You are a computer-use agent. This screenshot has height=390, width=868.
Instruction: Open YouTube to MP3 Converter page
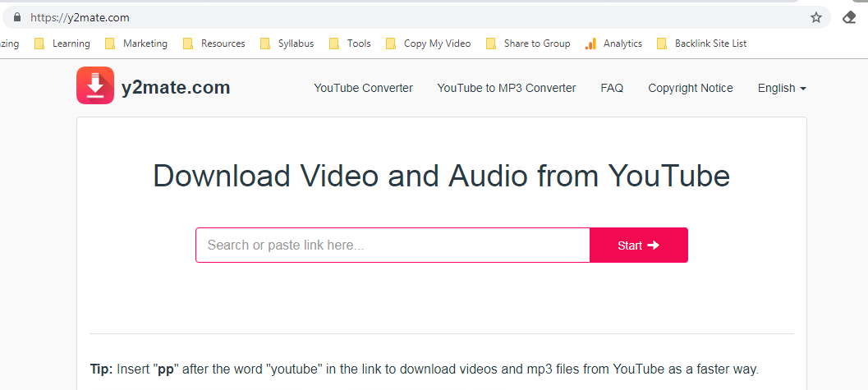pyautogui.click(x=507, y=88)
